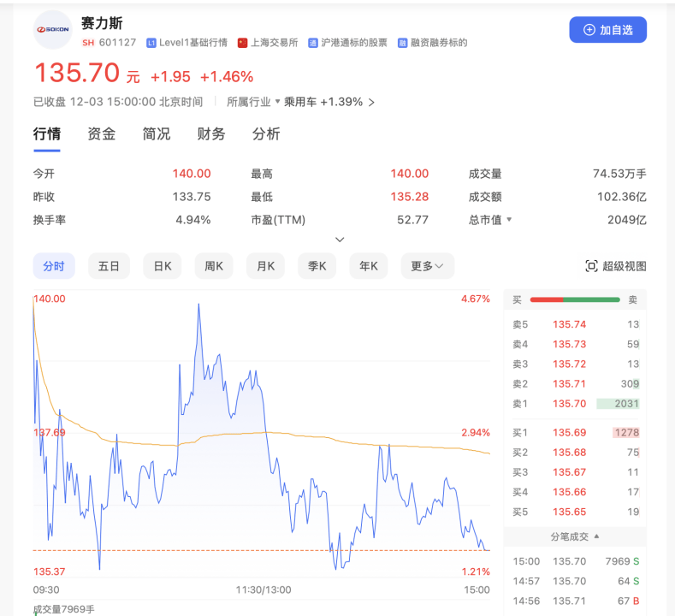Click the 总市值 value 2049亿

(627, 220)
